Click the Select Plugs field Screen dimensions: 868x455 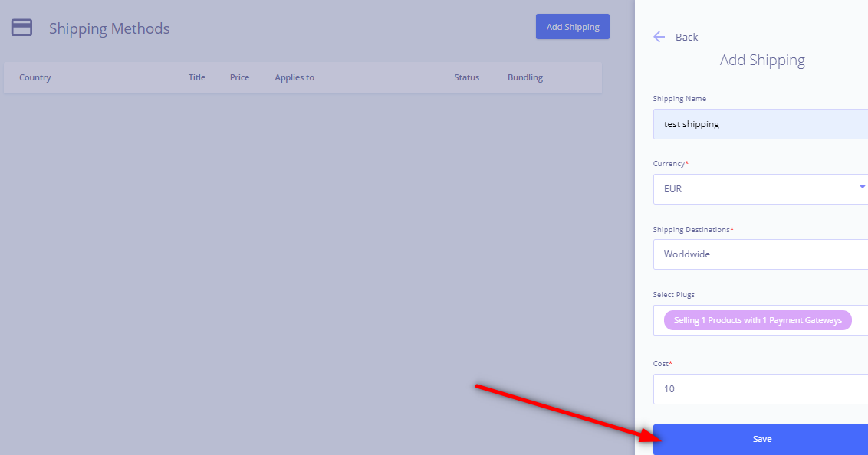(761, 320)
